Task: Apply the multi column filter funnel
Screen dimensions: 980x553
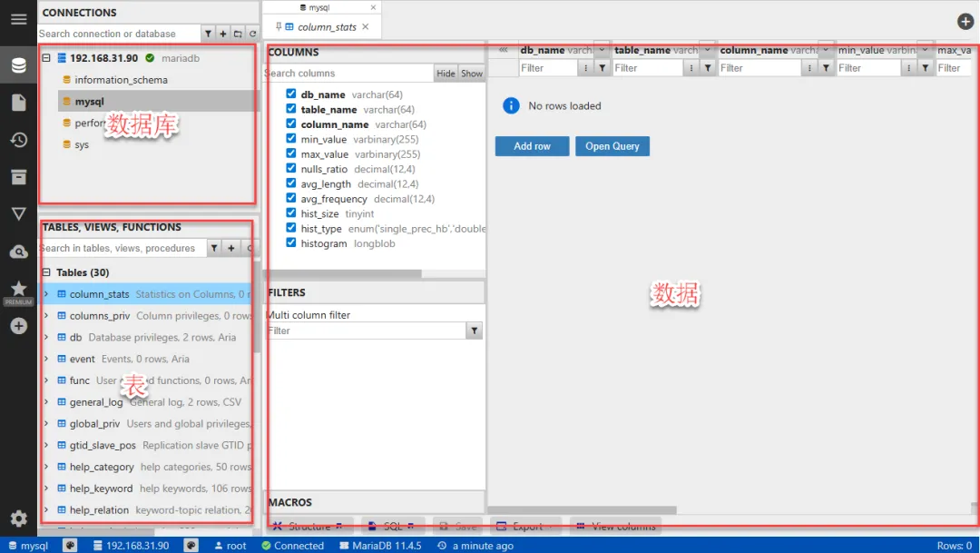Action: tap(475, 331)
